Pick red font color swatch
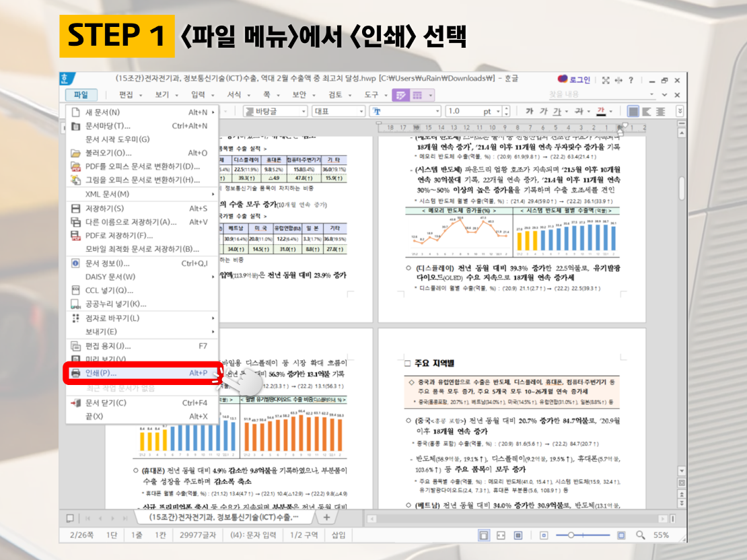The width and height of the screenshot is (747, 560). click(601, 111)
